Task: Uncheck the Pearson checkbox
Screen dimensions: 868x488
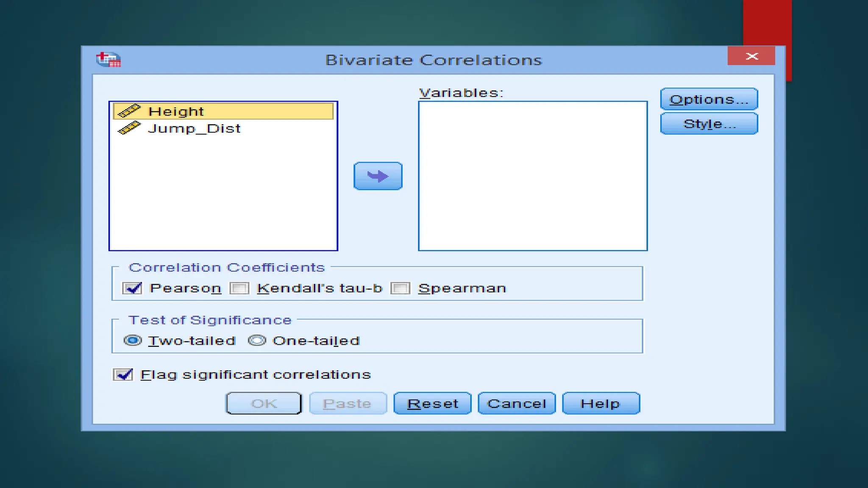Action: 132,288
